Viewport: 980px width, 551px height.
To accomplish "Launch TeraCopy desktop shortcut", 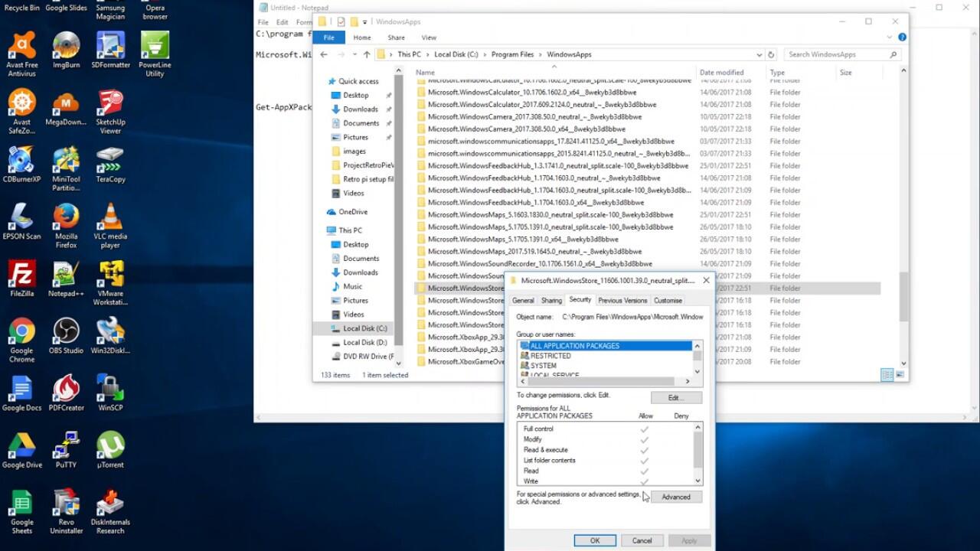I will pos(110,165).
